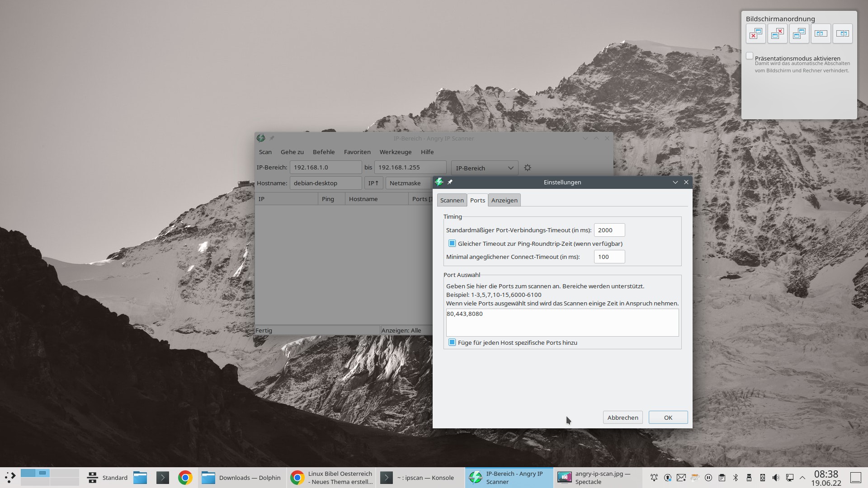Click the port connection timeout field showing 2000
The height and width of the screenshot is (488, 868).
[x=609, y=230]
